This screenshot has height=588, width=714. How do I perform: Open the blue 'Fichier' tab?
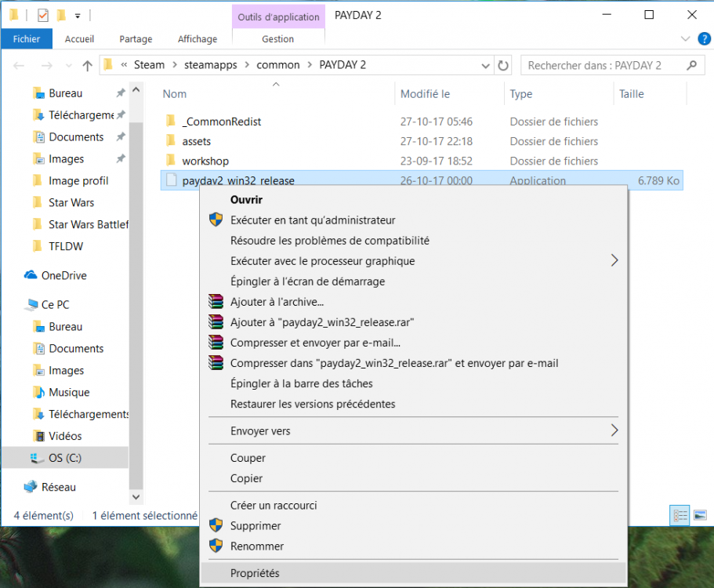tap(27, 38)
